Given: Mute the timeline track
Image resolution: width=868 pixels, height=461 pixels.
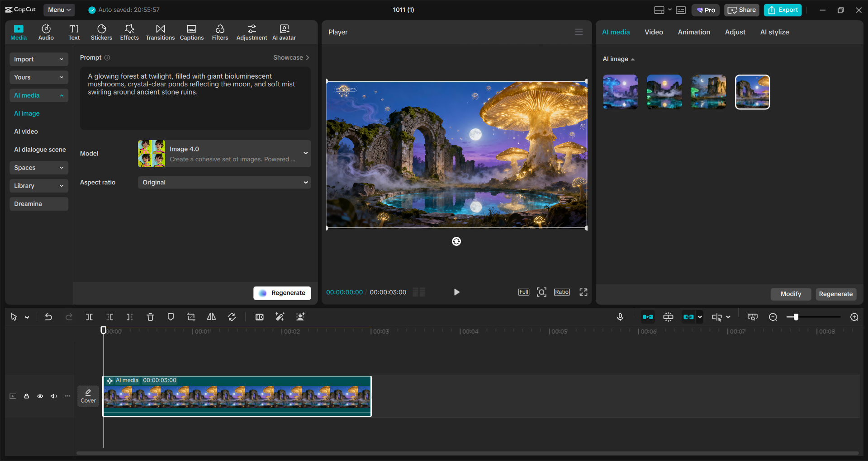Looking at the screenshot, I should click(53, 396).
